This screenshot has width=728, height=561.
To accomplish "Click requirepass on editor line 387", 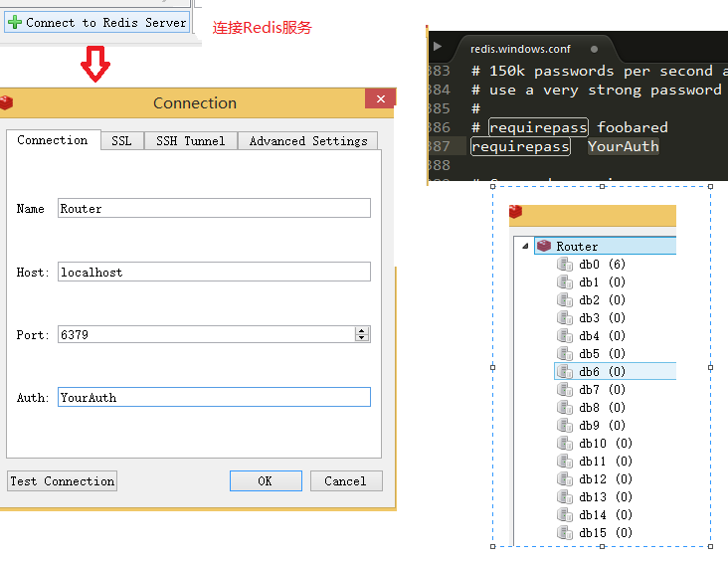I will 520,146.
